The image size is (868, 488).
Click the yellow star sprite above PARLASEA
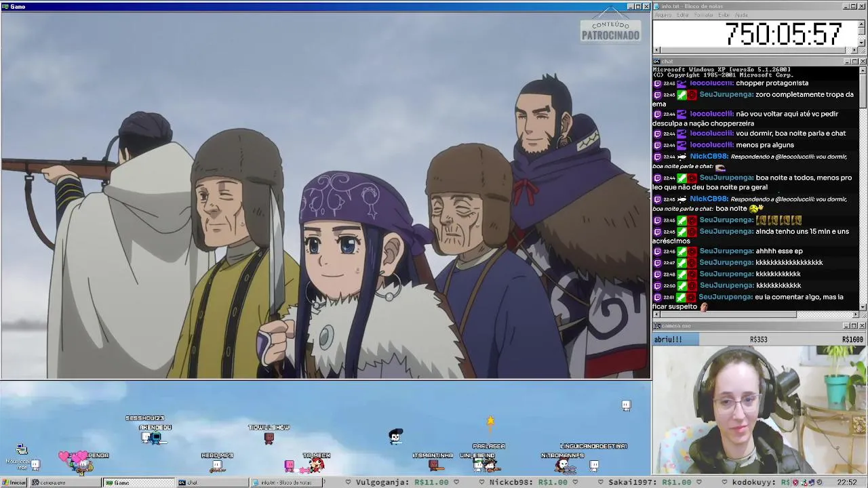490,422
